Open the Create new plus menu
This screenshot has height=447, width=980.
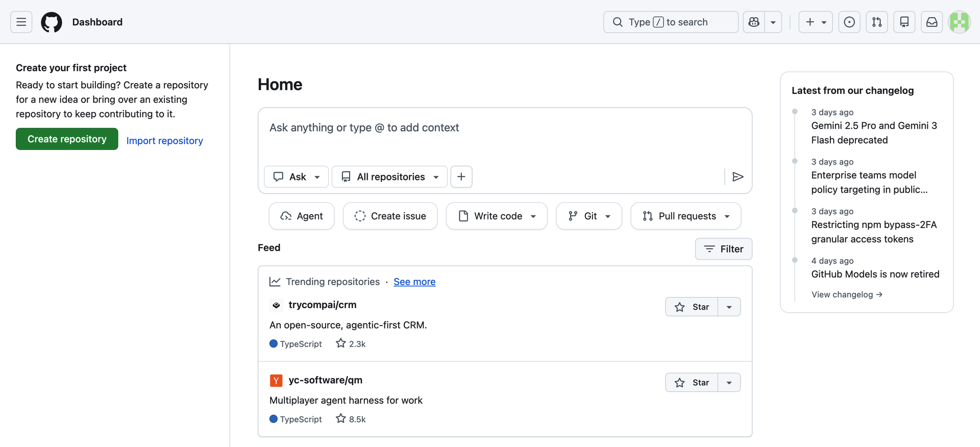click(x=816, y=22)
